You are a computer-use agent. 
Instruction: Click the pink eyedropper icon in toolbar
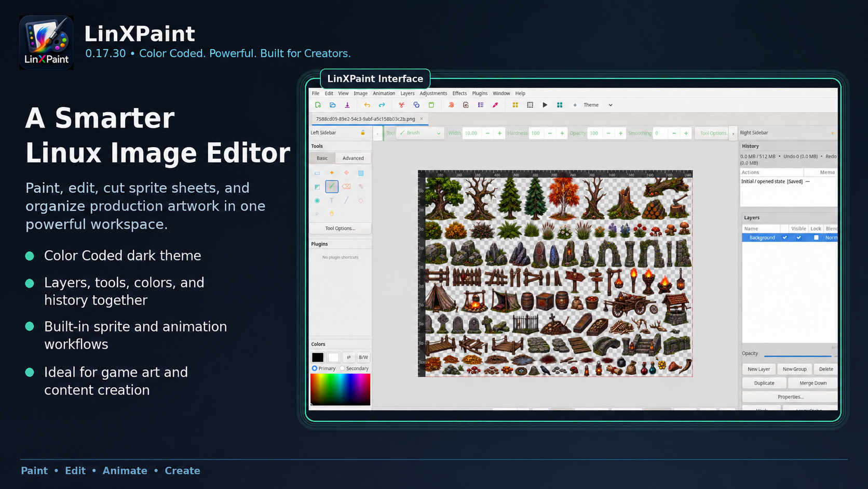click(x=495, y=105)
